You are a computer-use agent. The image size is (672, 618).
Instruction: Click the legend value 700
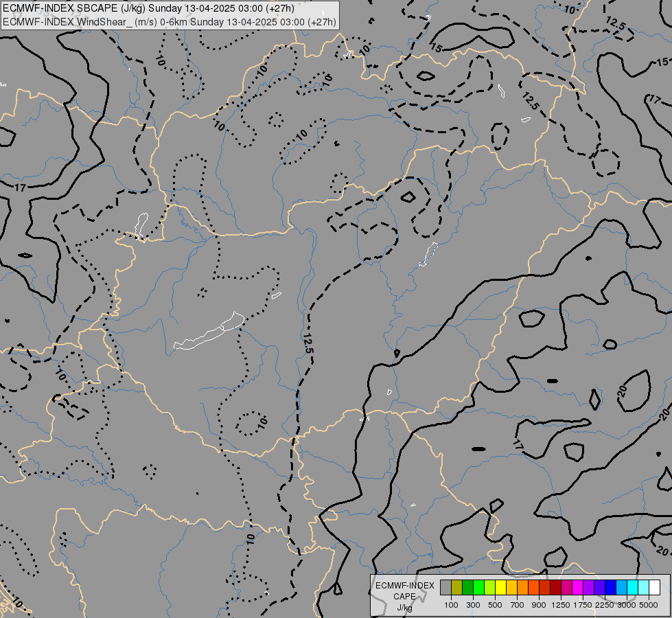click(518, 605)
